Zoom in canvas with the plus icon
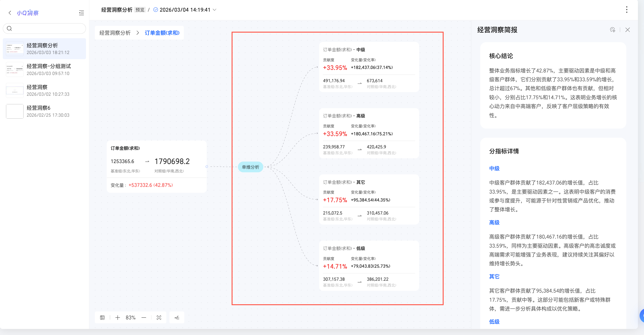The height and width of the screenshot is (335, 644). click(x=117, y=318)
